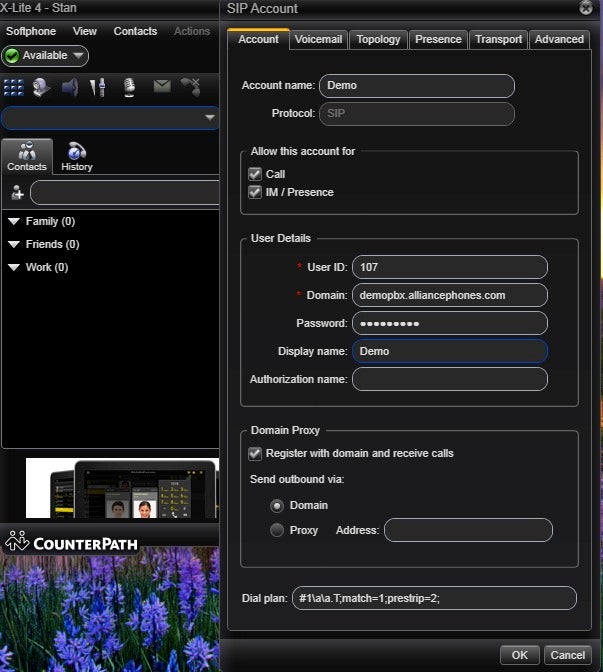Click the User ID field
This screenshot has height=672, width=603.
click(x=450, y=267)
